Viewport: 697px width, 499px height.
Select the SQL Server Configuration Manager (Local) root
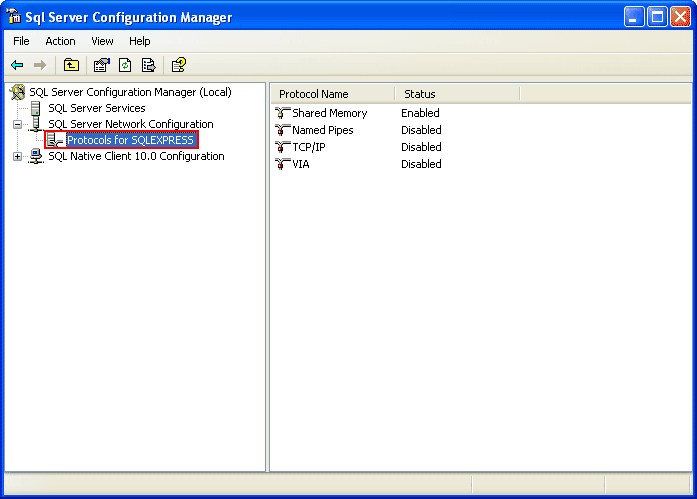click(130, 92)
